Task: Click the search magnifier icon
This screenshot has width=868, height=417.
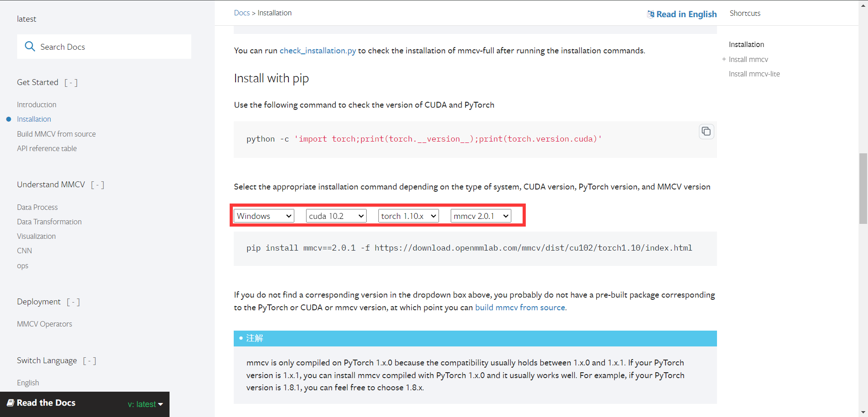Action: [30, 47]
